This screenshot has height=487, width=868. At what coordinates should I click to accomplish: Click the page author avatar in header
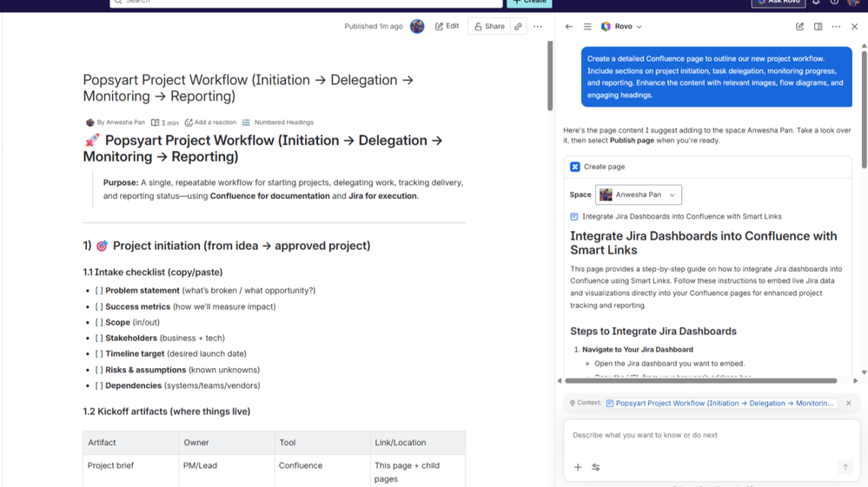pos(417,26)
